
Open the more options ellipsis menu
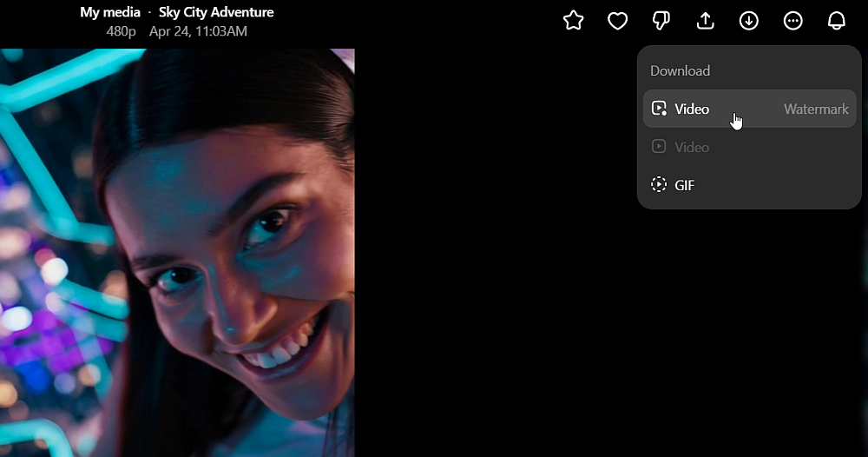[793, 21]
